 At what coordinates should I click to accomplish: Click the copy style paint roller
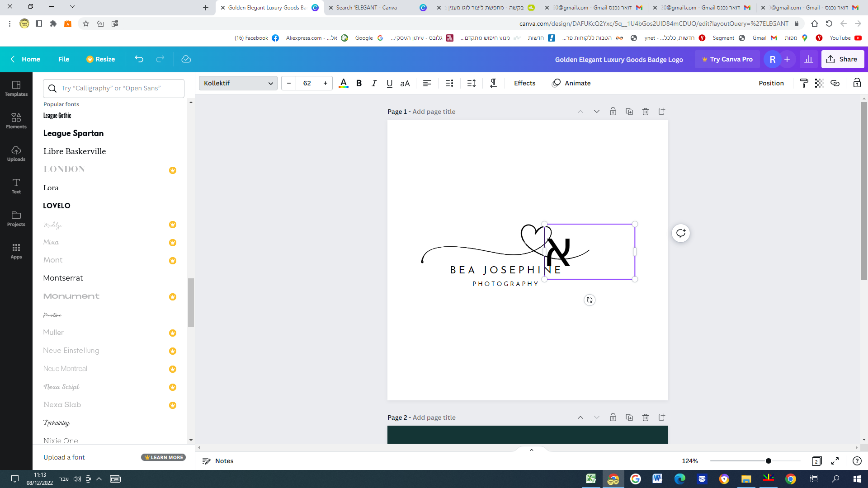(804, 83)
